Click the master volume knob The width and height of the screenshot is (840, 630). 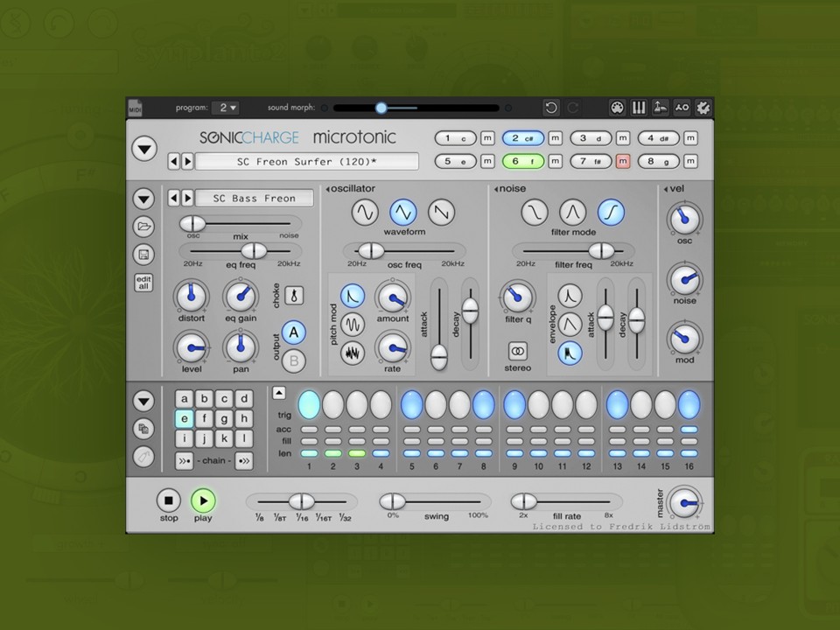click(x=684, y=502)
